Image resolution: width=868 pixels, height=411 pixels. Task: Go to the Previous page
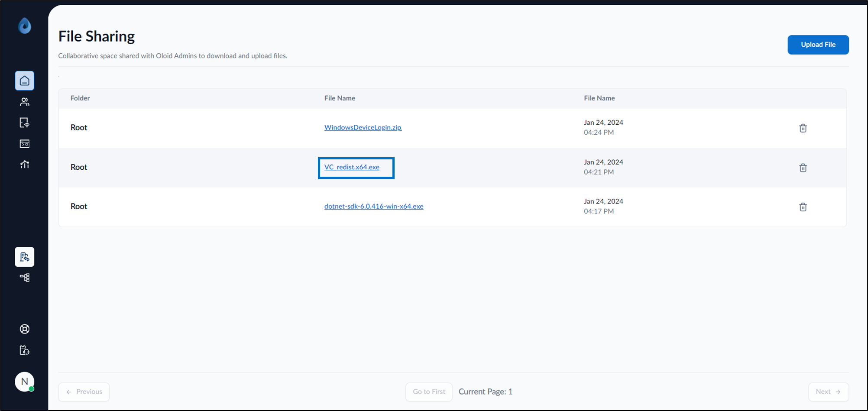[84, 392]
